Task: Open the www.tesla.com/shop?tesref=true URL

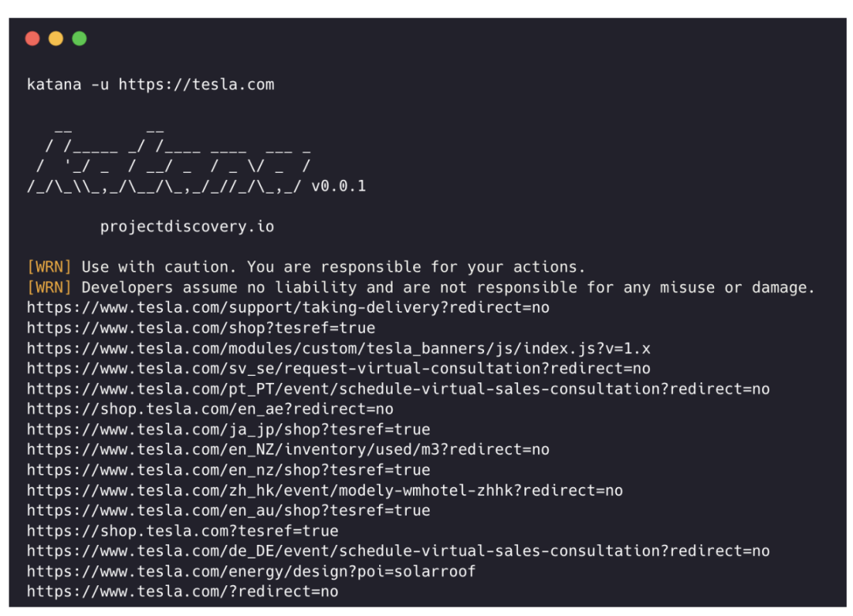Action: (x=201, y=328)
